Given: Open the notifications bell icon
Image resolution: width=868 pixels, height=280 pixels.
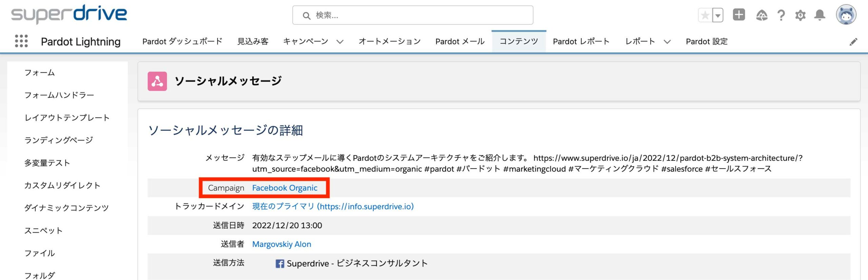Looking at the screenshot, I should (x=820, y=15).
